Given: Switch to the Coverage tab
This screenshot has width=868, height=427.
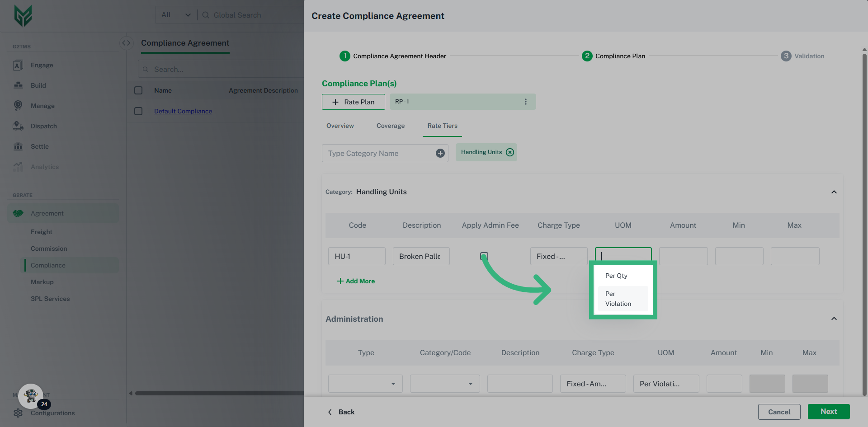Looking at the screenshot, I should [x=390, y=126].
